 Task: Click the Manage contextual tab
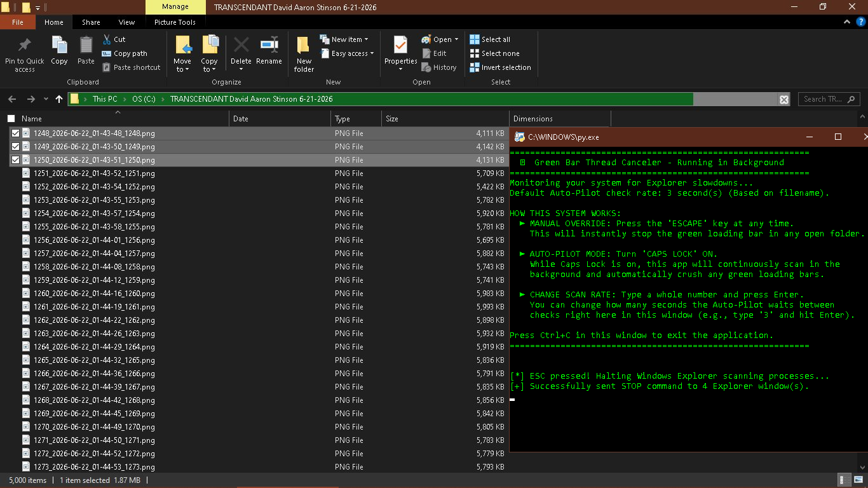(x=175, y=7)
